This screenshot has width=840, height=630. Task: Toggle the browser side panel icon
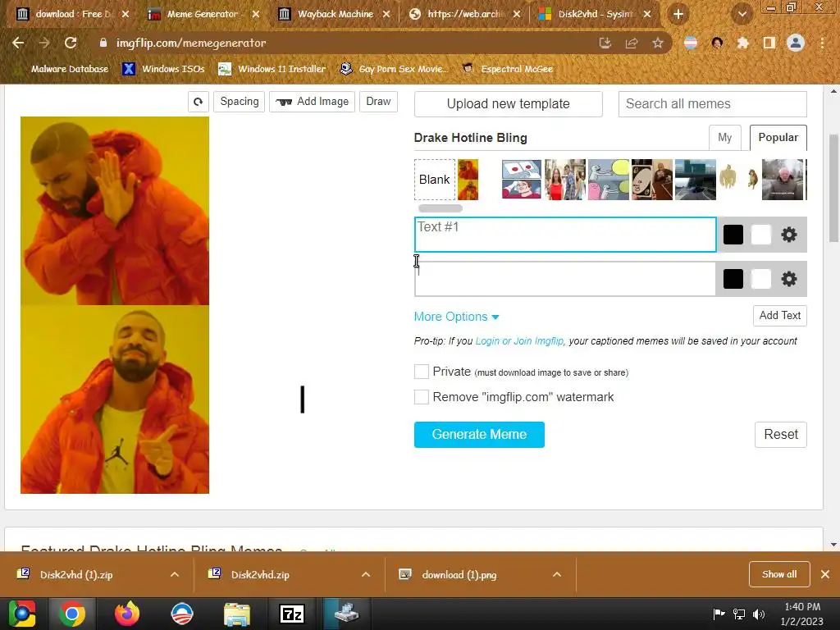point(769,43)
